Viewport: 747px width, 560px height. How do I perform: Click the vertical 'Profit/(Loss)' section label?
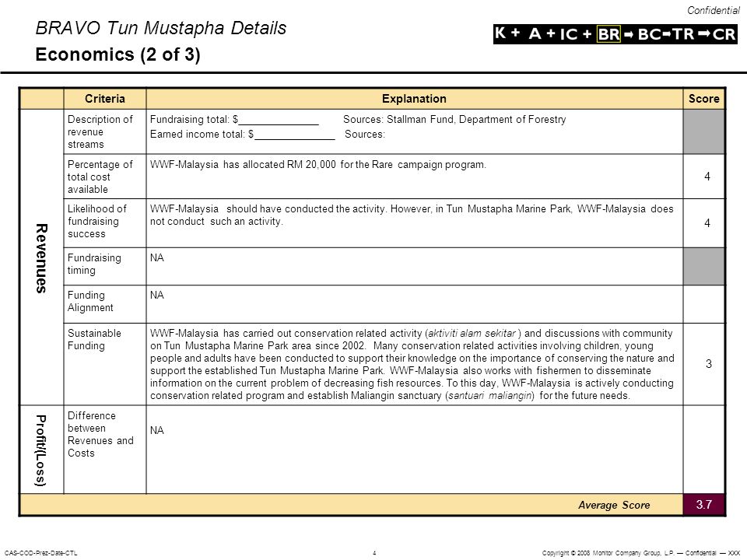(41, 450)
